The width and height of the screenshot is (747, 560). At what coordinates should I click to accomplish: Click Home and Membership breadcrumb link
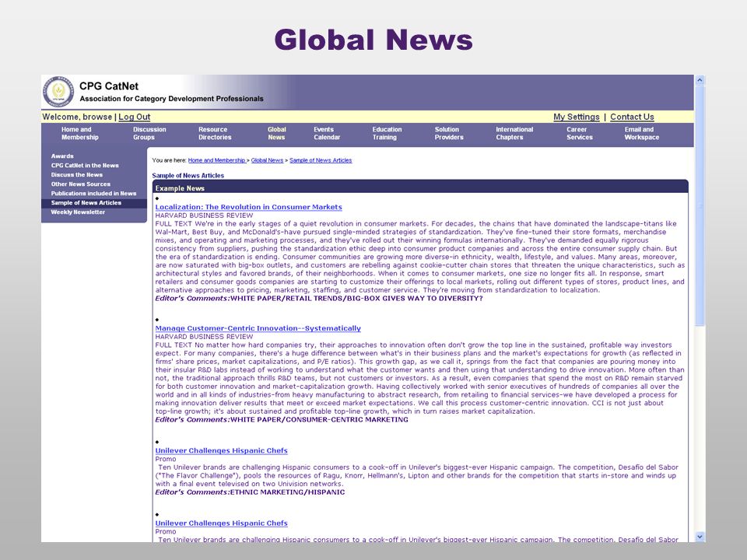click(x=217, y=160)
